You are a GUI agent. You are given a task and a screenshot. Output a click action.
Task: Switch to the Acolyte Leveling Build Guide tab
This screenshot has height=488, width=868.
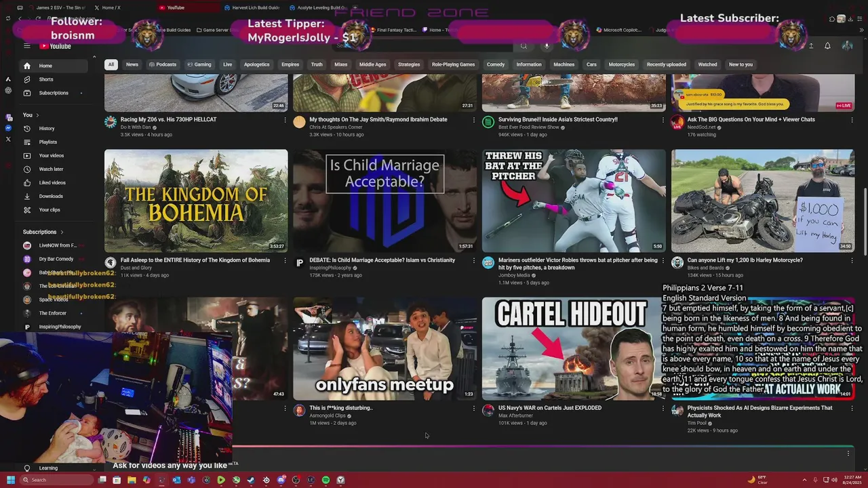pyautogui.click(x=317, y=7)
